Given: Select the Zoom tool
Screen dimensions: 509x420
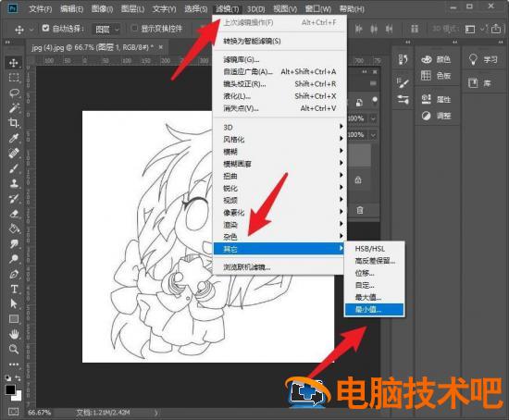Looking at the screenshot, I should point(14,350).
